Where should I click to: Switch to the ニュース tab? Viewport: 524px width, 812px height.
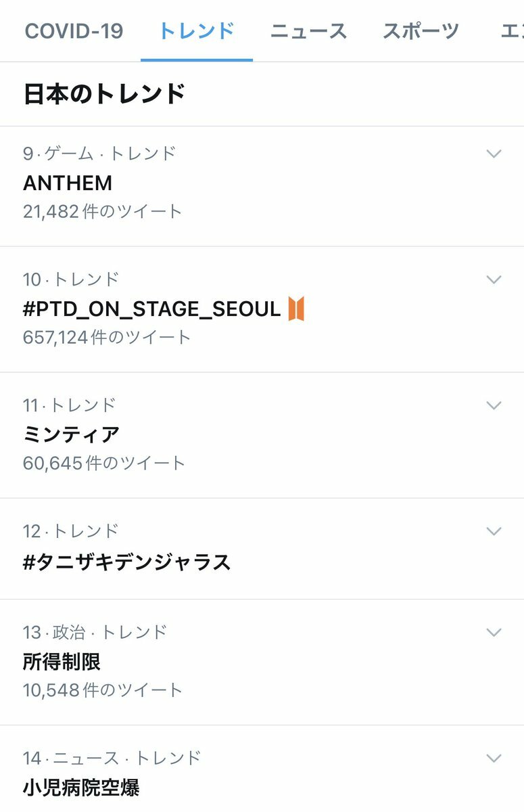pyautogui.click(x=309, y=31)
